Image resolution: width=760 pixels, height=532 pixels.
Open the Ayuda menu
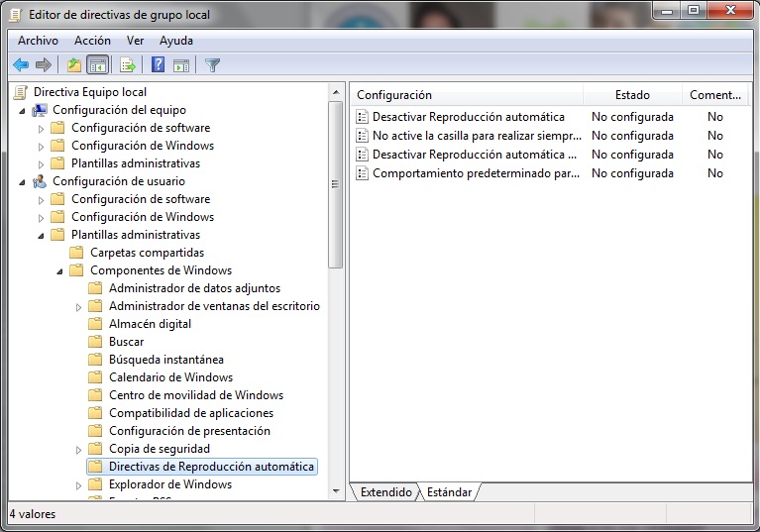point(176,41)
